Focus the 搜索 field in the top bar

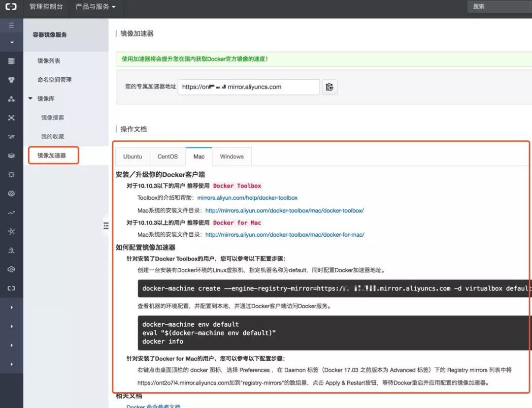[x=499, y=6]
